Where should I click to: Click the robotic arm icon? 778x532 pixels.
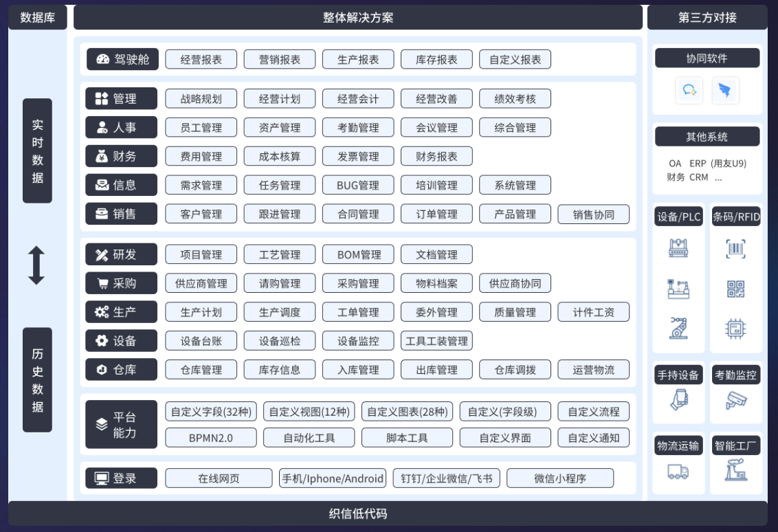[678, 329]
